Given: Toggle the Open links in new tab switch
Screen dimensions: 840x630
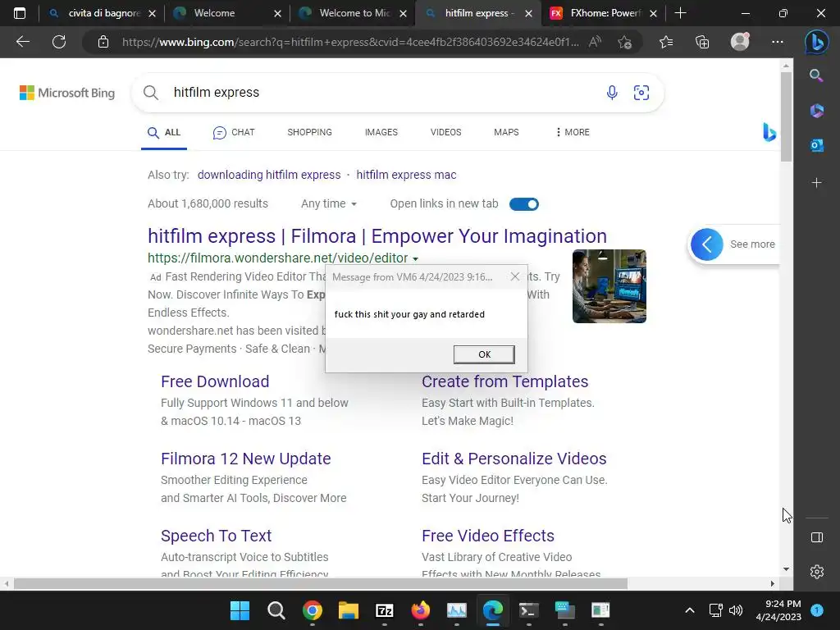Looking at the screenshot, I should 524,204.
